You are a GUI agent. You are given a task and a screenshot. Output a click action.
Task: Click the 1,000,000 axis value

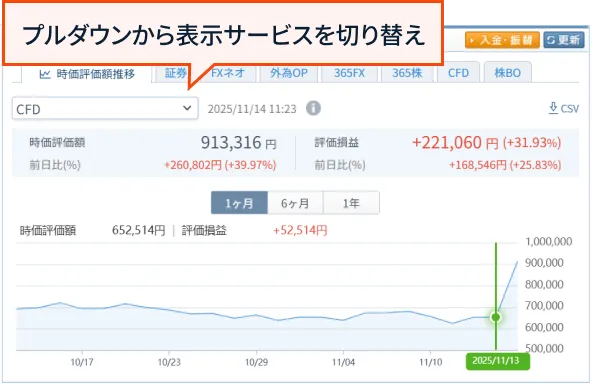point(549,242)
